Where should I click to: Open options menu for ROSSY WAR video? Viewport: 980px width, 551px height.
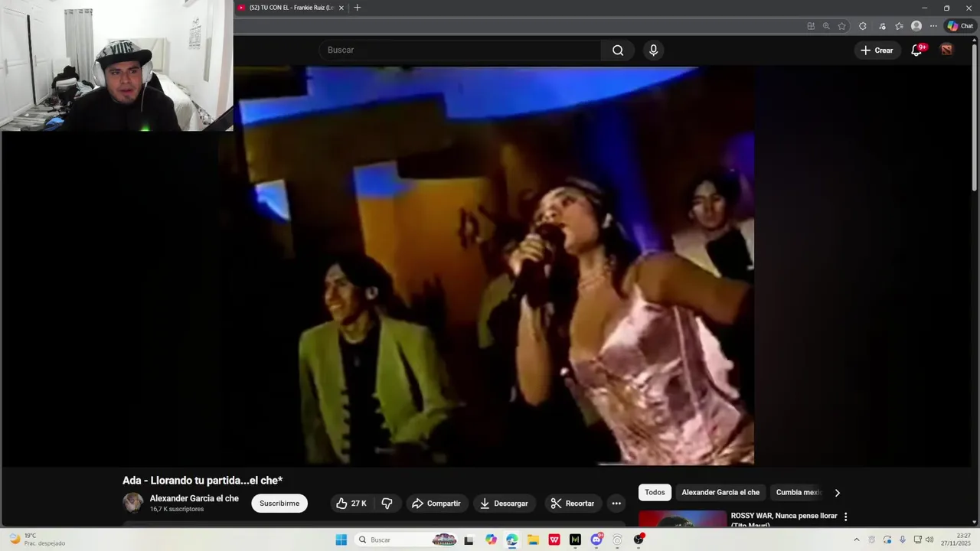click(x=845, y=517)
